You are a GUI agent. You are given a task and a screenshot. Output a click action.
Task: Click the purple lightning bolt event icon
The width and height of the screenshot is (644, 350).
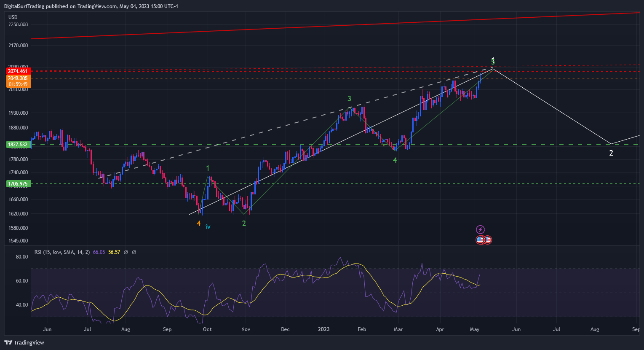(480, 229)
